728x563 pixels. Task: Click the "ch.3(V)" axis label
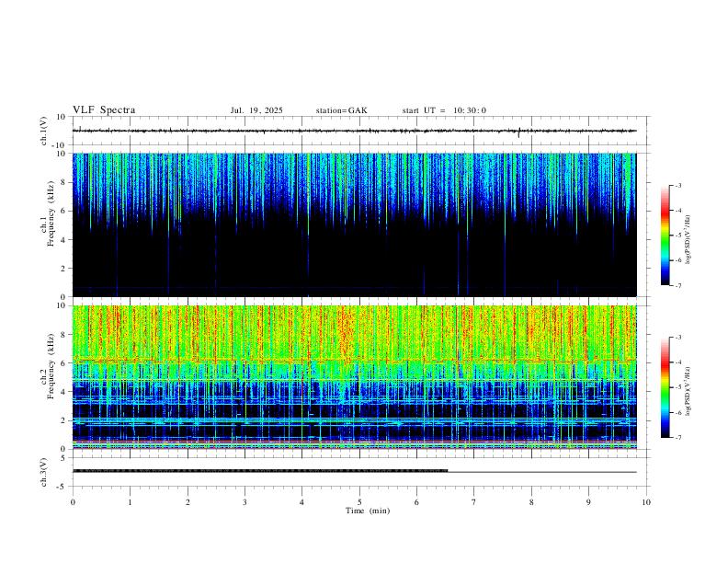coord(44,472)
